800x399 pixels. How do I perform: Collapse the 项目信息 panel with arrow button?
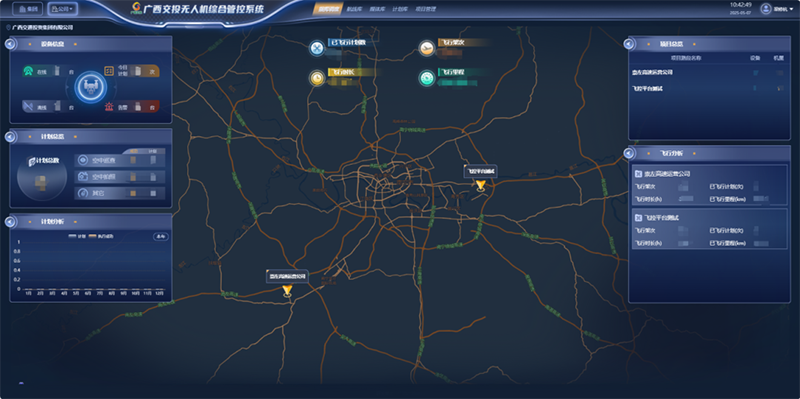point(629,44)
